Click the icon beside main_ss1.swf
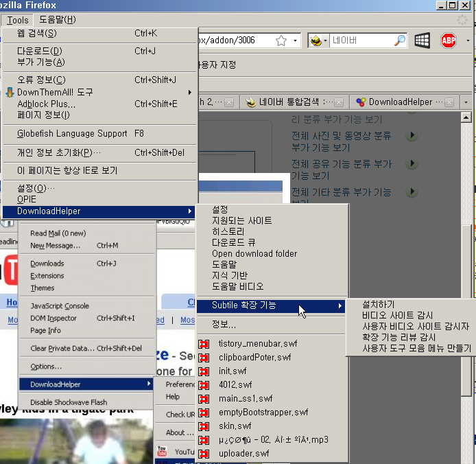Image resolution: width=476 pixels, height=464 pixels. point(204,399)
